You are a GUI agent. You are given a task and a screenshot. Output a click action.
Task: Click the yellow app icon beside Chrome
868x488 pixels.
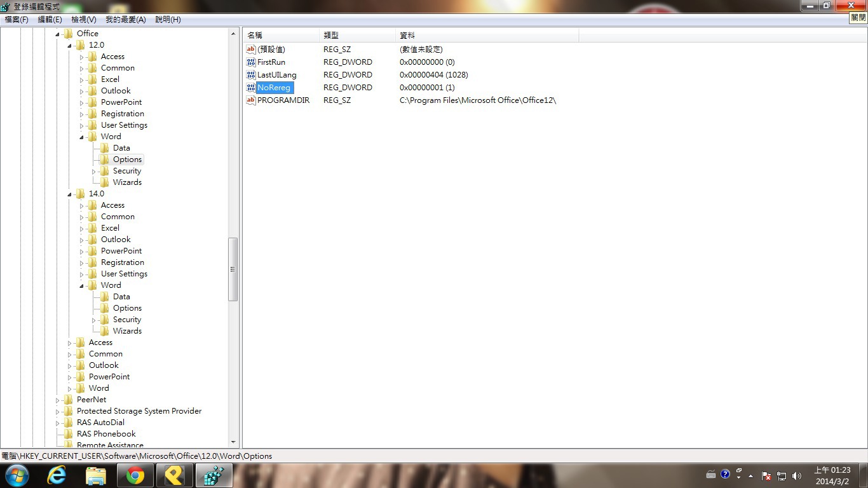coord(174,475)
